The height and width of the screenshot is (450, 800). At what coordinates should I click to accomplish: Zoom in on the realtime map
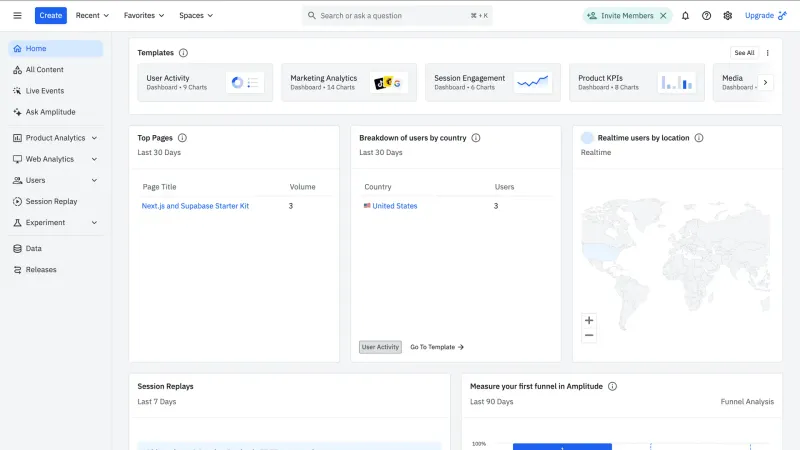589,320
